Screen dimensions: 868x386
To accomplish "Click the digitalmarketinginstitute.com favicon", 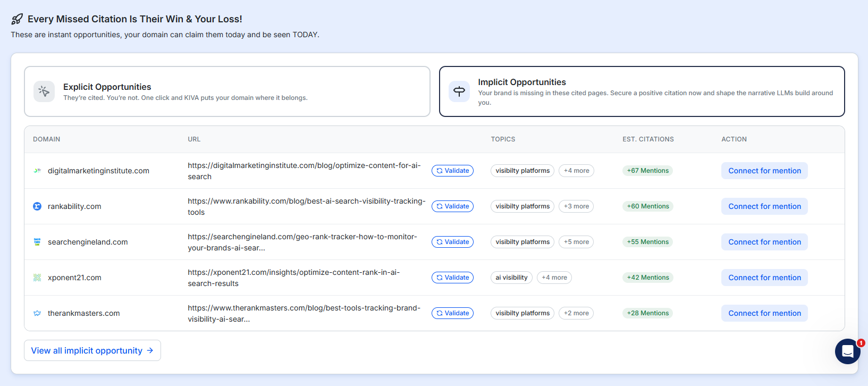I will [x=37, y=171].
